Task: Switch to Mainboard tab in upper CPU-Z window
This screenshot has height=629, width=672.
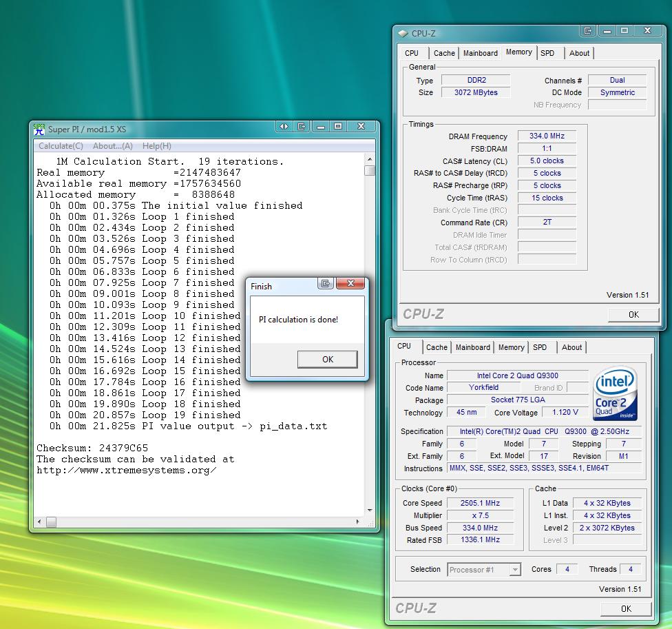Action: 481,53
